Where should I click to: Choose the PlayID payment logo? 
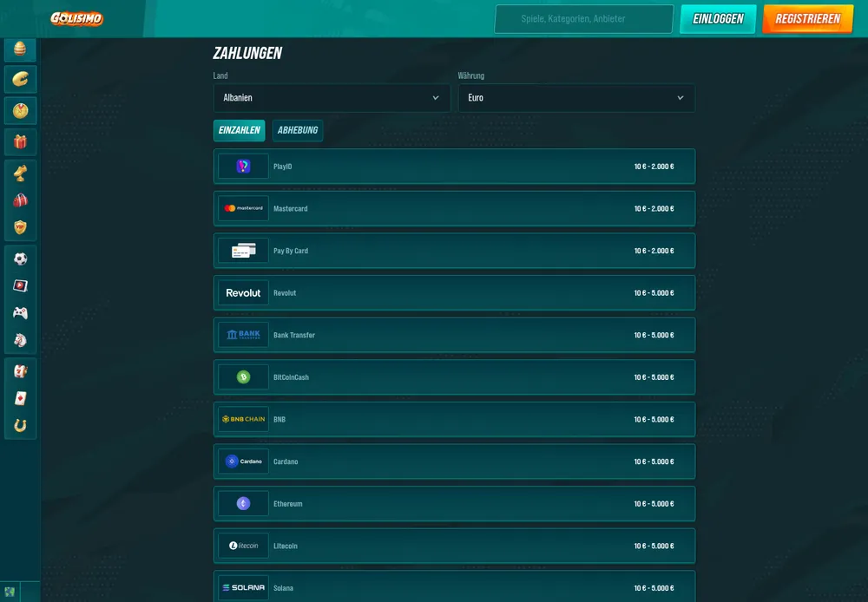click(x=243, y=166)
